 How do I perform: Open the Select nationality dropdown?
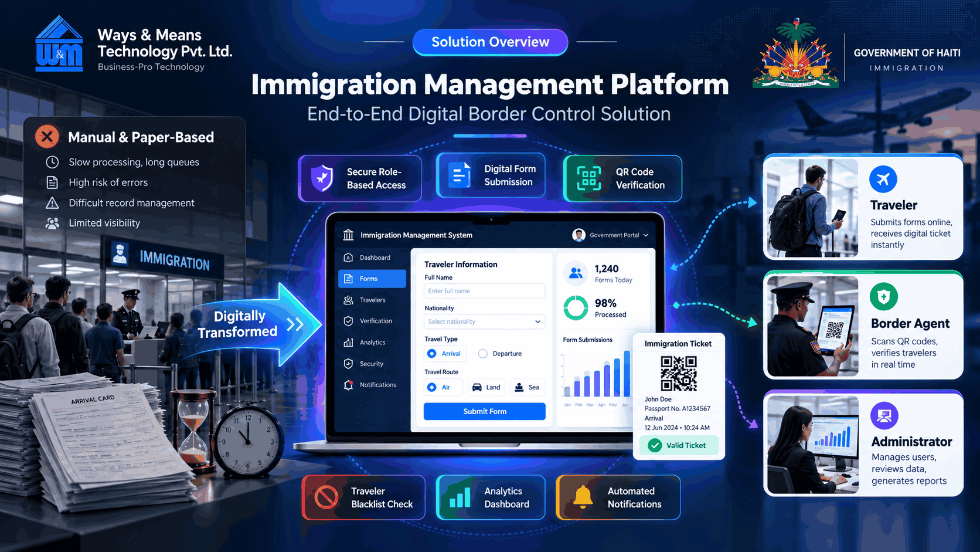click(484, 321)
